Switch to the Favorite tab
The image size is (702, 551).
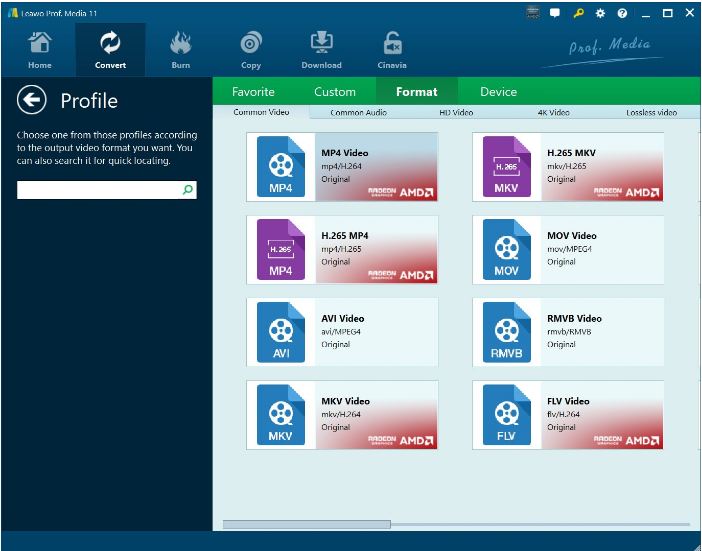click(253, 91)
